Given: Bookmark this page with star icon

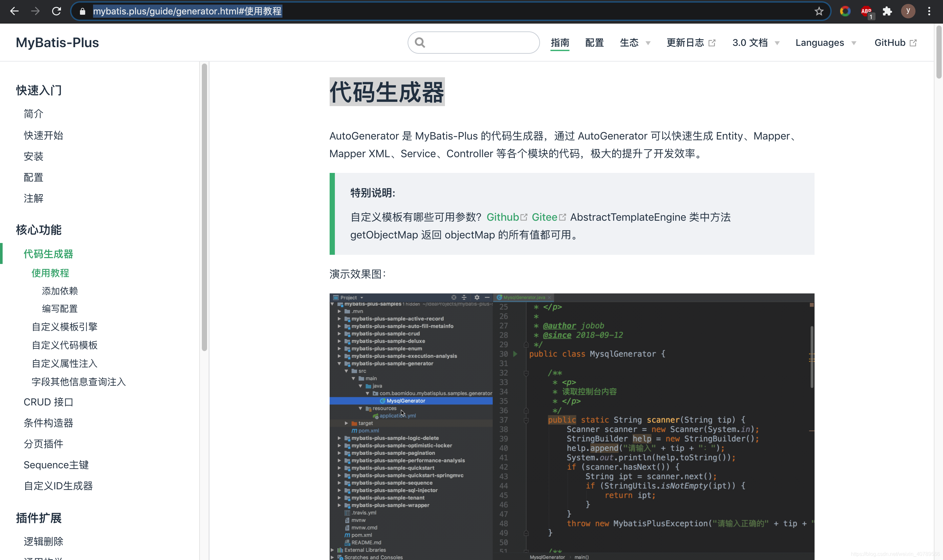Looking at the screenshot, I should click(818, 11).
